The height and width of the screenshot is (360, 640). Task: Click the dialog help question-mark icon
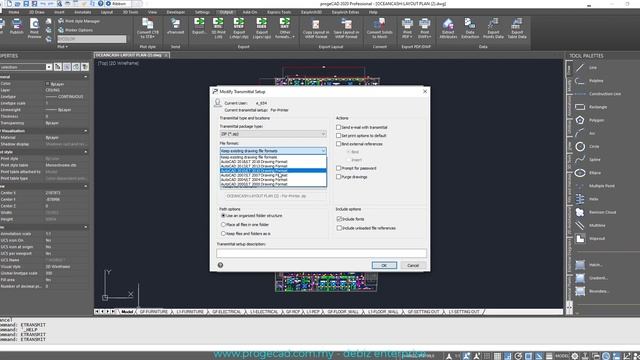click(220, 265)
